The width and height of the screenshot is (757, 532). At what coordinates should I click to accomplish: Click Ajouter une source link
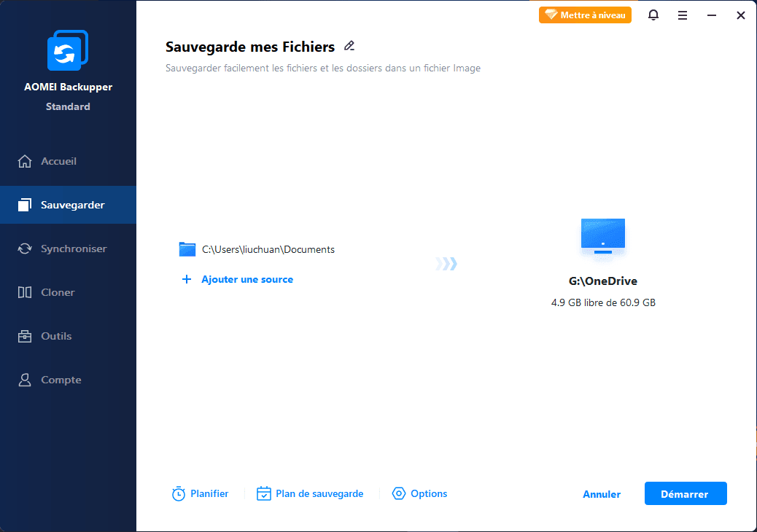247,279
